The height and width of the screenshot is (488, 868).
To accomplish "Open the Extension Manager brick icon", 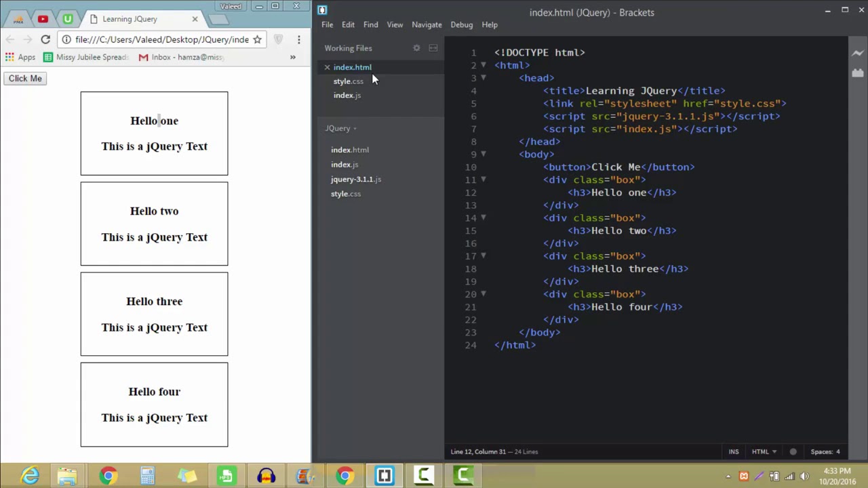I will [x=858, y=73].
